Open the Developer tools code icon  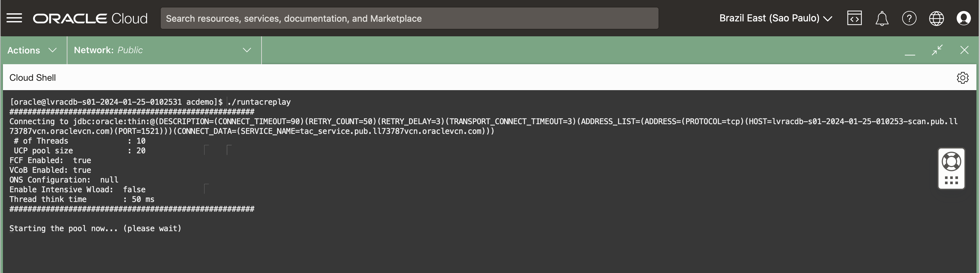854,18
